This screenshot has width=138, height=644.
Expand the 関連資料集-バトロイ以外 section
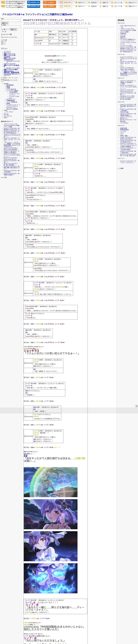2,80
